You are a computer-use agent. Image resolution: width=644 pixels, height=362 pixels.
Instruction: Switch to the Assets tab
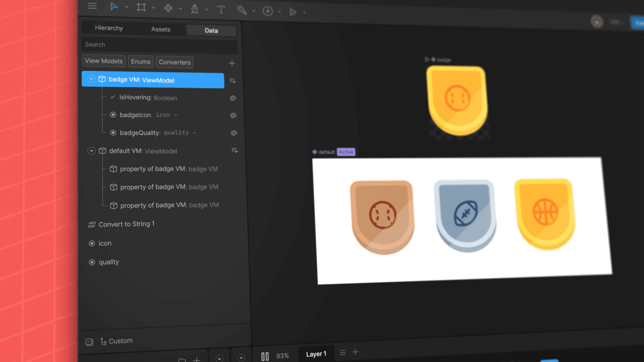(x=161, y=29)
